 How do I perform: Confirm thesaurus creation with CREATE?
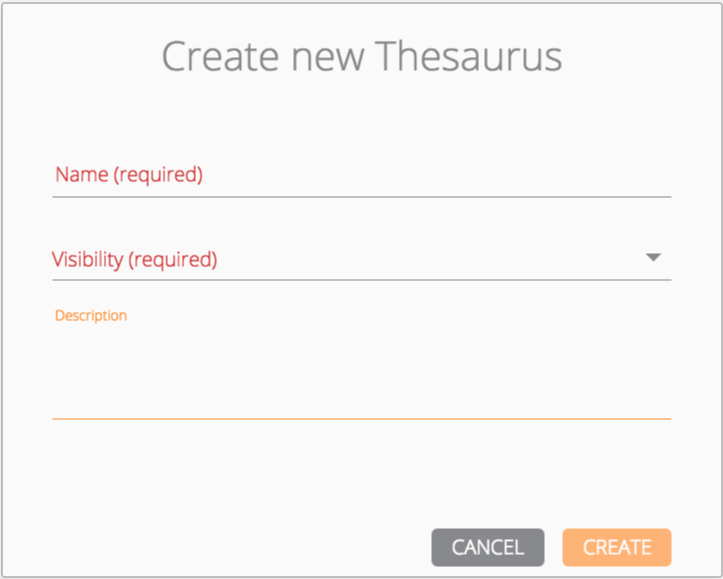point(616,547)
